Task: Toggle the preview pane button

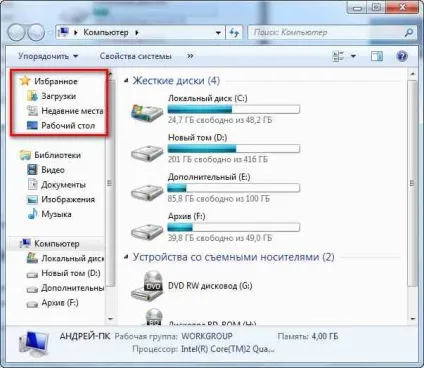Action: click(x=377, y=56)
